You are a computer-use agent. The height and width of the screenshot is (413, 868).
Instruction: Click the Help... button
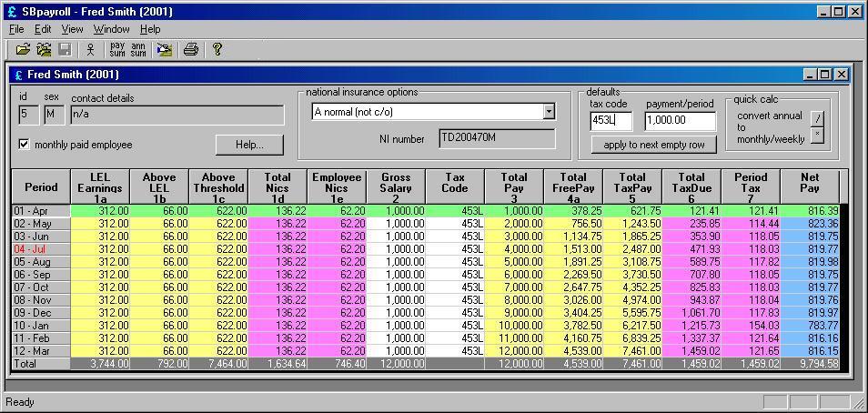249,145
